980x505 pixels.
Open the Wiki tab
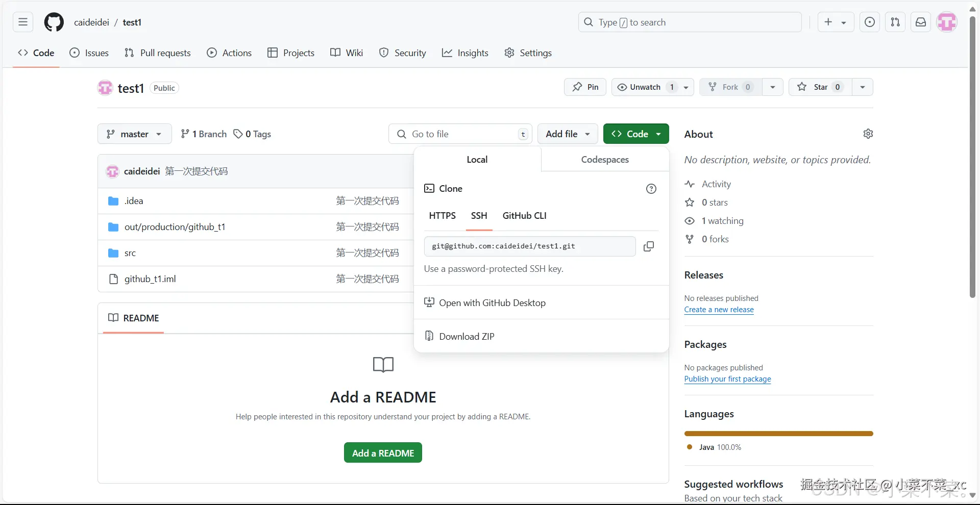347,53
